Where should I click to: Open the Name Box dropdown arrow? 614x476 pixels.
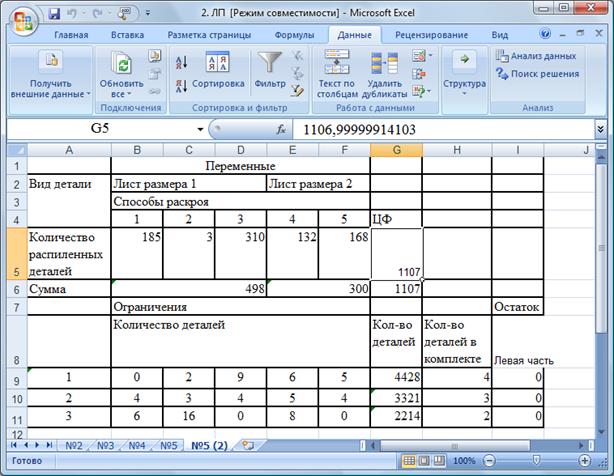(200, 129)
